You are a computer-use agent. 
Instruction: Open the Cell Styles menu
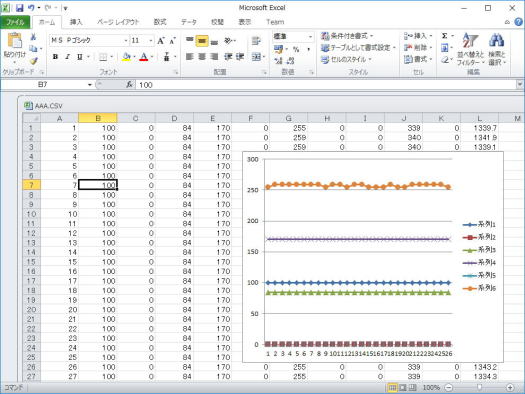pyautogui.click(x=347, y=60)
